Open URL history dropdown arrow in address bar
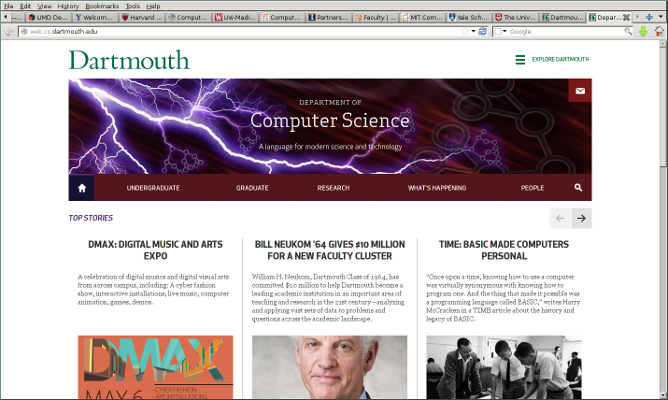Image resolution: width=668 pixels, height=400 pixels. tap(473, 32)
